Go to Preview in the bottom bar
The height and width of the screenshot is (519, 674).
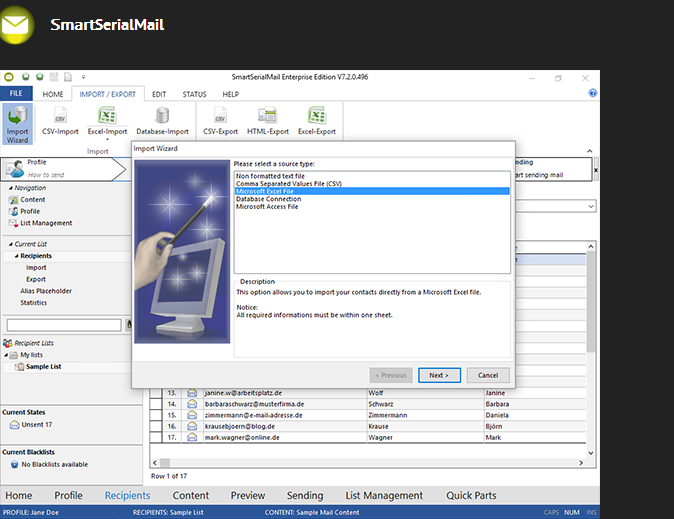(248, 495)
